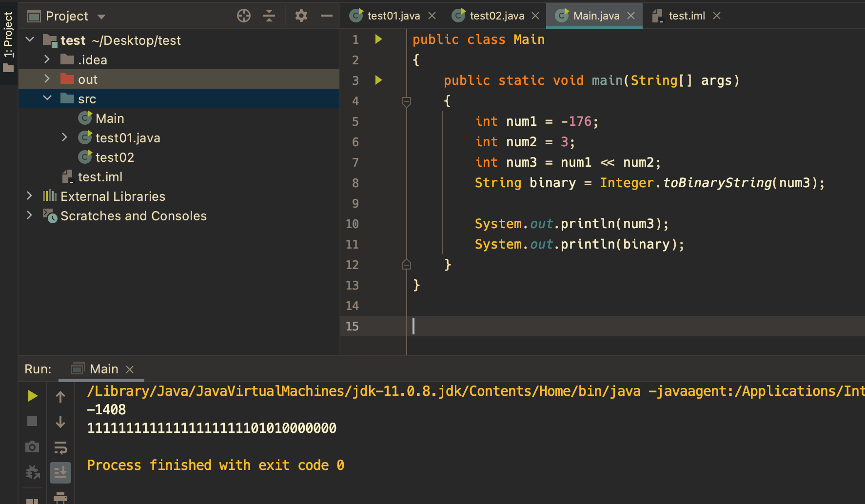Click the 1: Project side tool tab

tap(8, 42)
